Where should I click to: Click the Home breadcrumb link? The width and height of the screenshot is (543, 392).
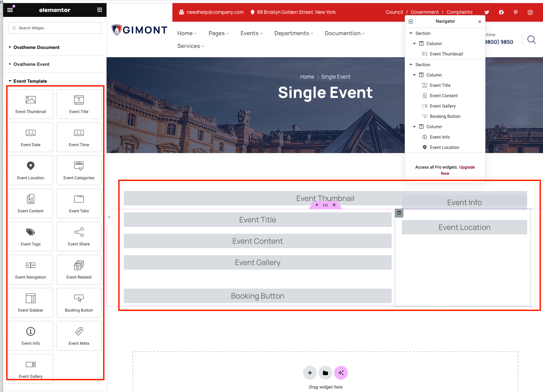[307, 77]
